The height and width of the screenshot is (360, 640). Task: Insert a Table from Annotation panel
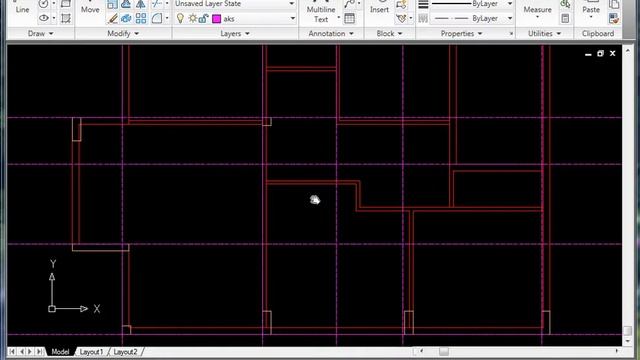[x=349, y=18]
